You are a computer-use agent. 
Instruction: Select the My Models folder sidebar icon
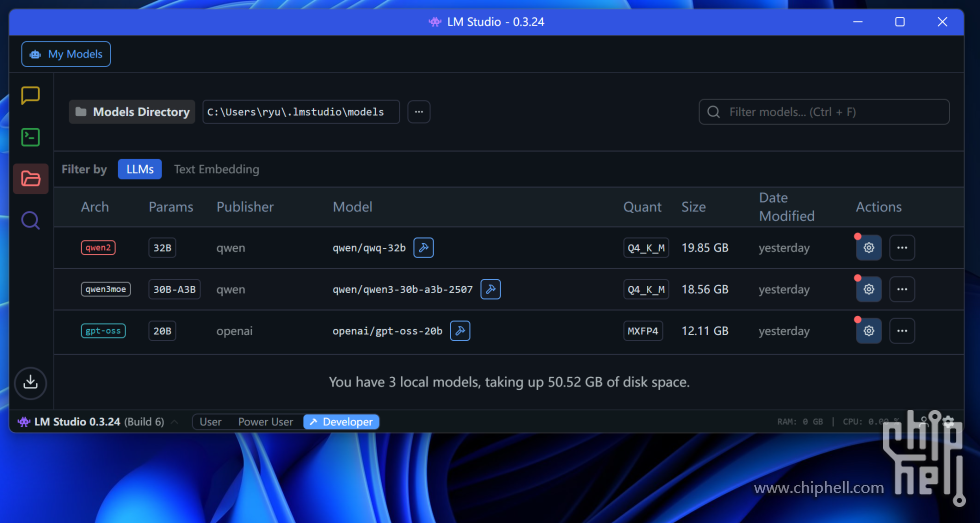pyautogui.click(x=31, y=179)
